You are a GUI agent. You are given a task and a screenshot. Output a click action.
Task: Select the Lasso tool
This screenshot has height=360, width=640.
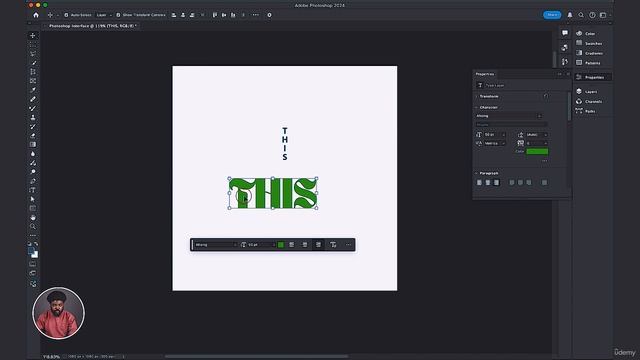pos(33,53)
